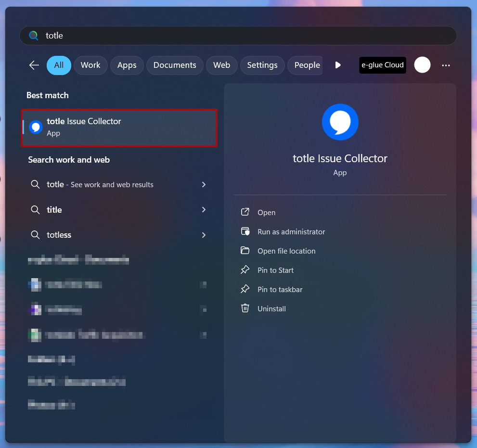Click the e-glue Cloud account button
This screenshot has width=477, height=448.
coord(382,65)
